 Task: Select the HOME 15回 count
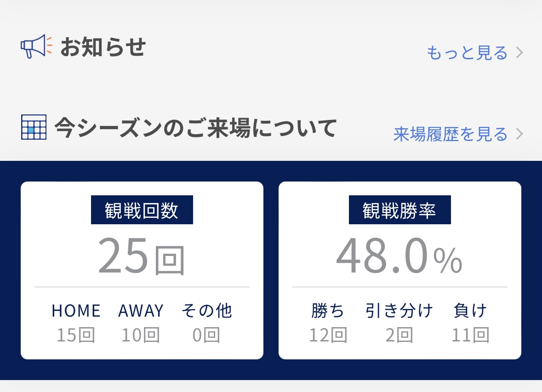pos(76,324)
